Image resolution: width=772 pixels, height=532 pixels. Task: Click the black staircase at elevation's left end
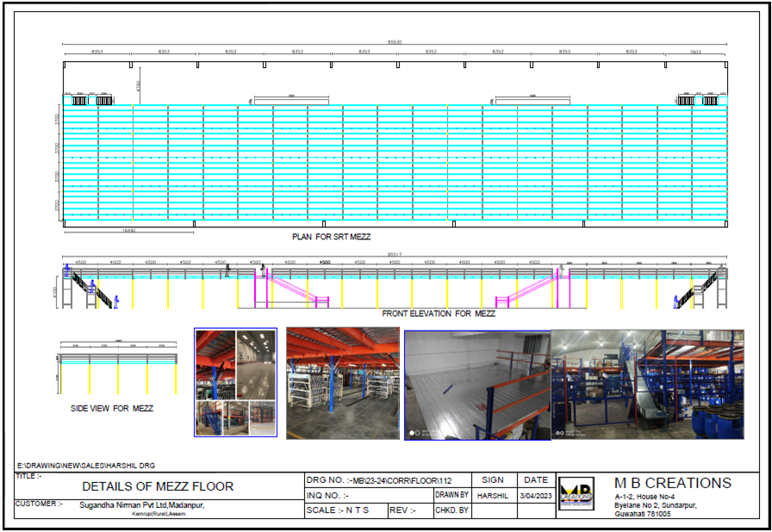pos(91,291)
